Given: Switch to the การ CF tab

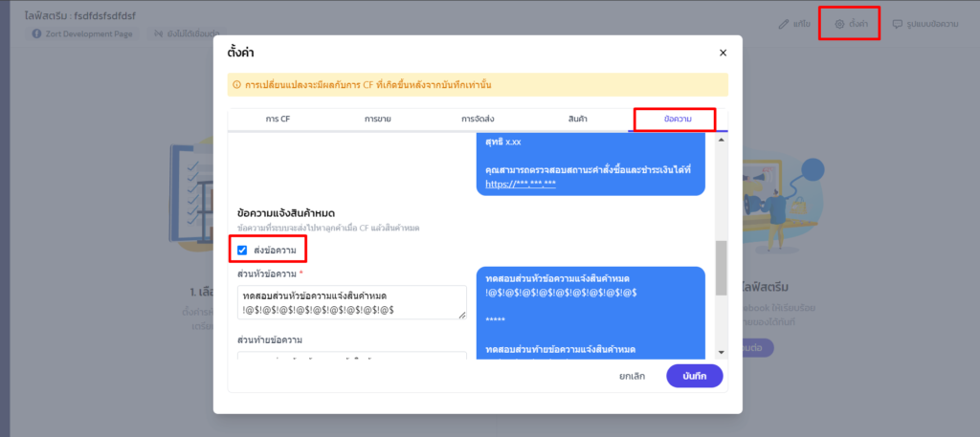Looking at the screenshot, I should click(x=278, y=119).
